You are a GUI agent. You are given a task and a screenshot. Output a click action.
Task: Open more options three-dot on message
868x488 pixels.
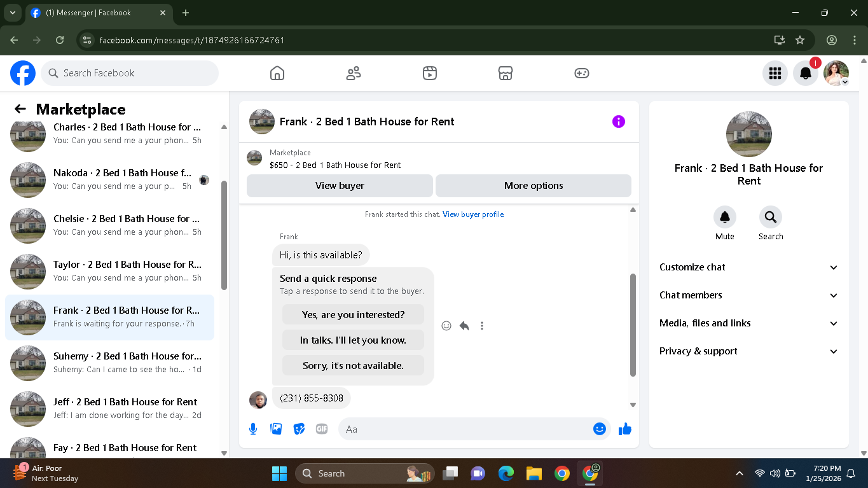click(x=482, y=326)
